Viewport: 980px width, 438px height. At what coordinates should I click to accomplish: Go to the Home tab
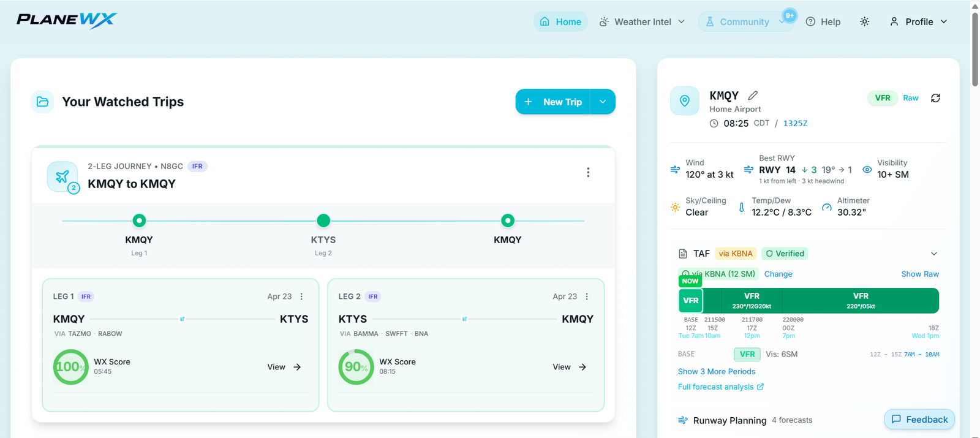(x=560, y=21)
